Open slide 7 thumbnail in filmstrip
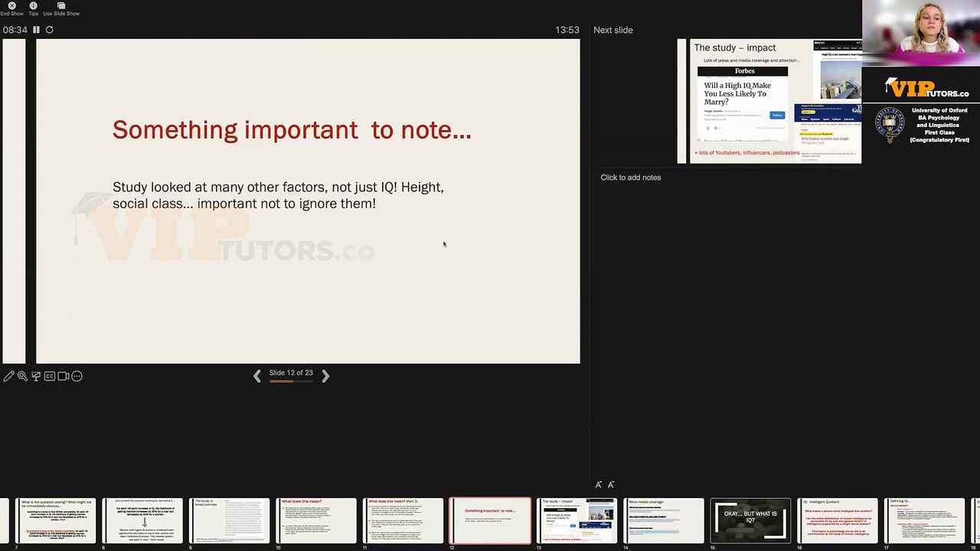The width and height of the screenshot is (980, 551). tap(56, 520)
